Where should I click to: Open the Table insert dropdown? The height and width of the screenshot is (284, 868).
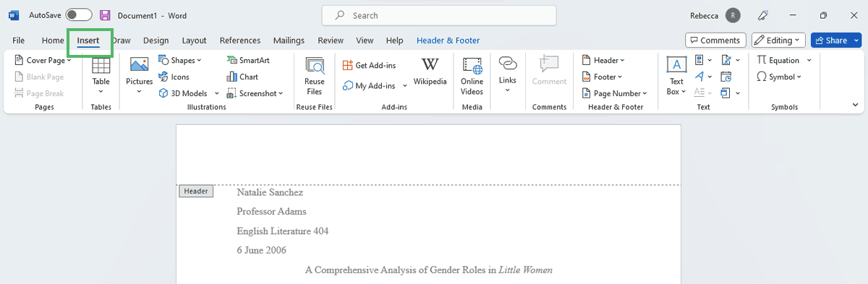pyautogui.click(x=101, y=75)
